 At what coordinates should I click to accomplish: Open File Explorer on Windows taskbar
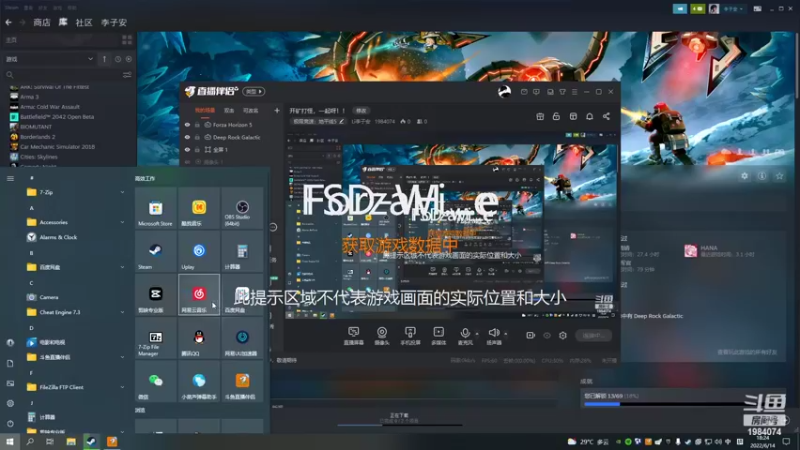coord(71,441)
